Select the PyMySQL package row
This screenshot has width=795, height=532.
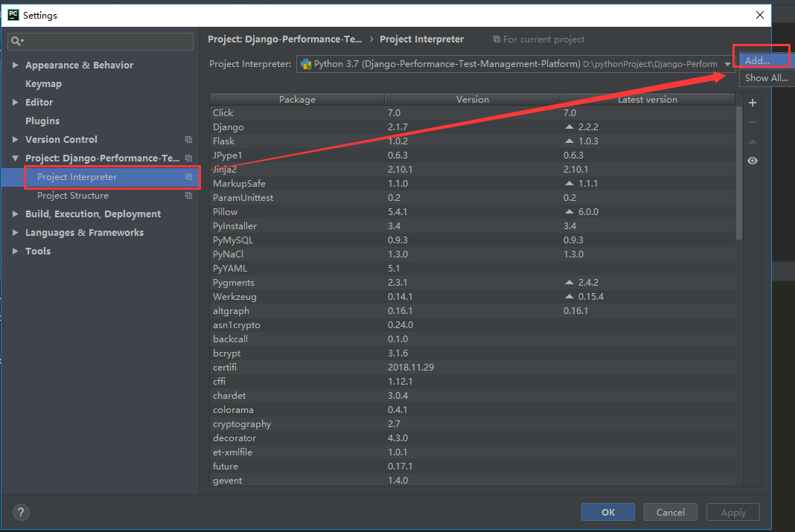[473, 240]
